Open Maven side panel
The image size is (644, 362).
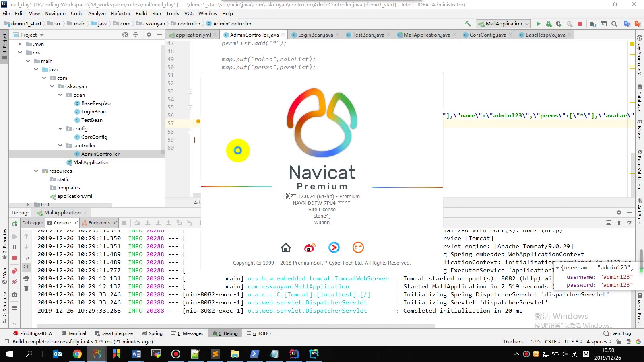(x=639, y=130)
